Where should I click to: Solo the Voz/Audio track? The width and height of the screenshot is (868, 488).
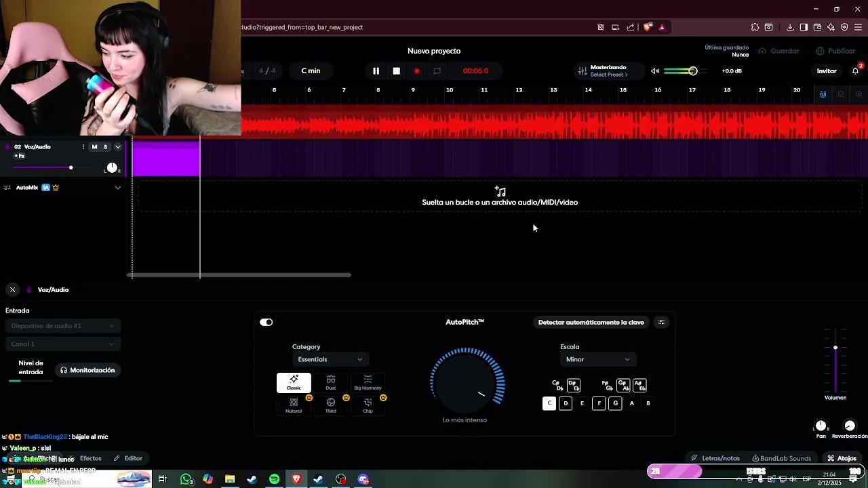pyautogui.click(x=105, y=147)
